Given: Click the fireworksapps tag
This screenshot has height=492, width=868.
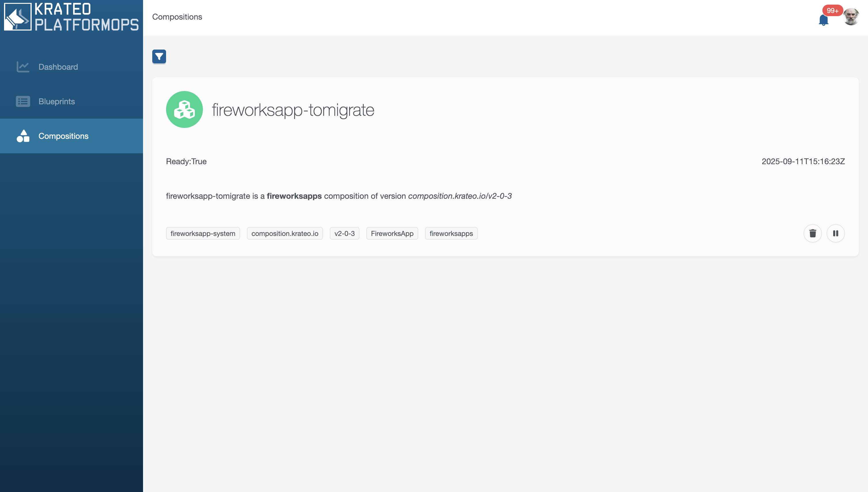Looking at the screenshot, I should pyautogui.click(x=451, y=234).
